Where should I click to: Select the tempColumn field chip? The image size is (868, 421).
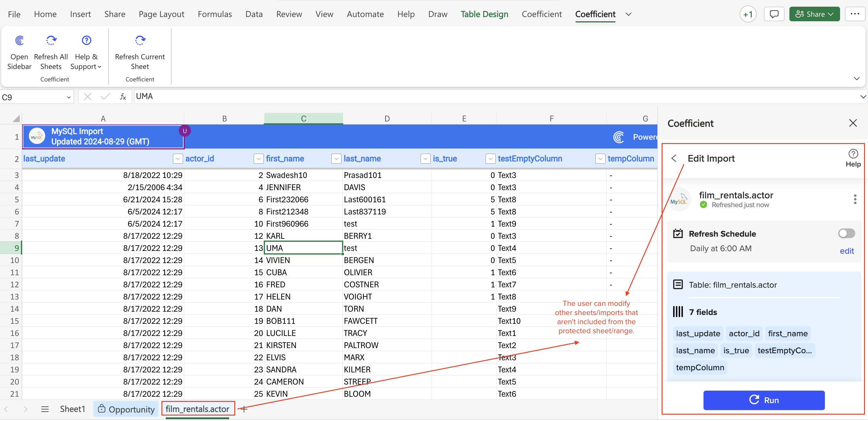point(700,367)
